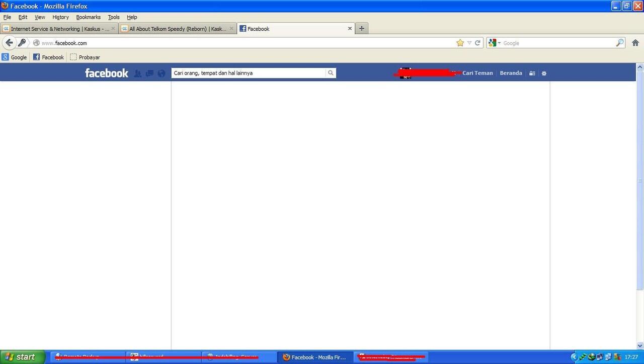
Task: Open the search engine selector dropdown
Action: [495, 43]
